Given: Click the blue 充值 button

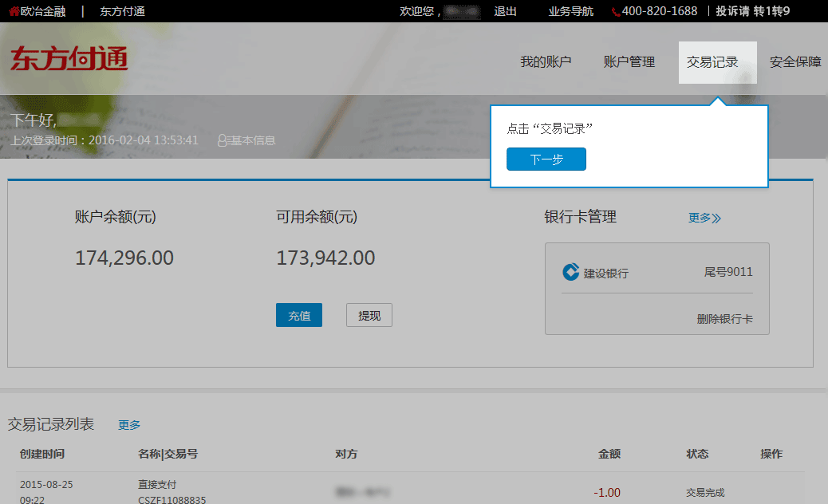Looking at the screenshot, I should pos(299,315).
